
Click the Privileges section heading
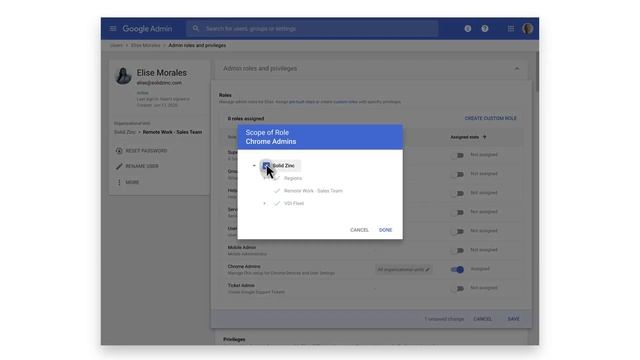click(234, 339)
